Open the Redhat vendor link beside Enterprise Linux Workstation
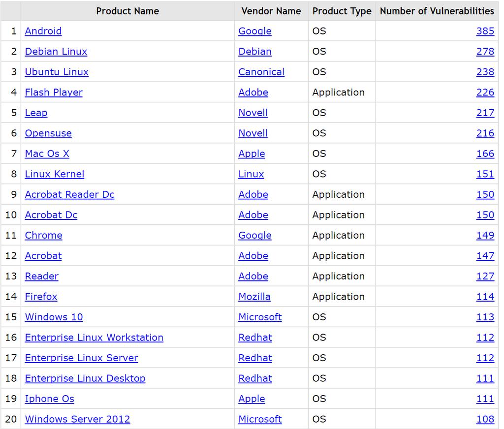 pyautogui.click(x=255, y=337)
